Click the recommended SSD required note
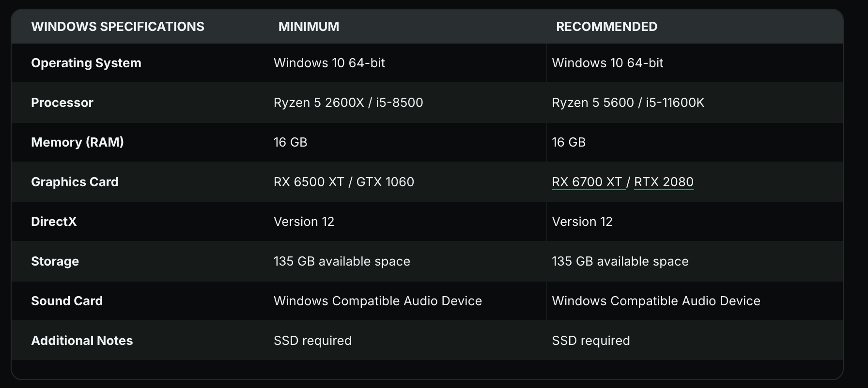Viewport: 868px width, 388px height. [590, 341]
